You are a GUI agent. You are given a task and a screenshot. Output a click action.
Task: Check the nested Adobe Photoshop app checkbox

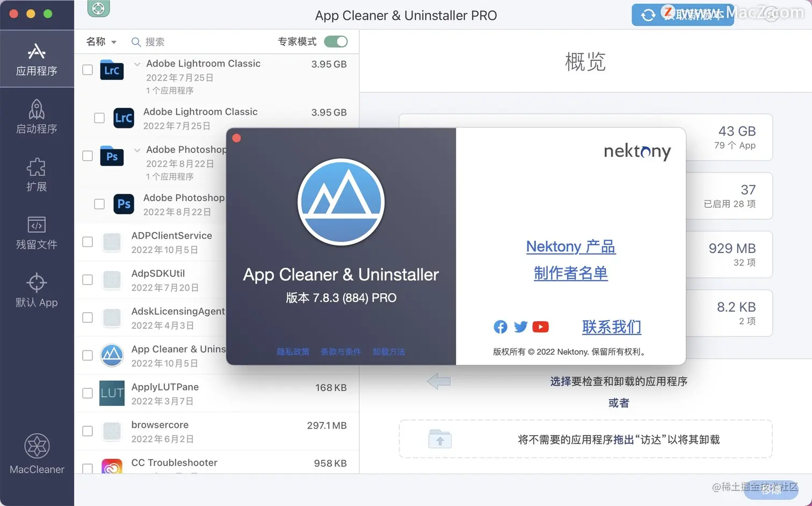click(x=99, y=204)
